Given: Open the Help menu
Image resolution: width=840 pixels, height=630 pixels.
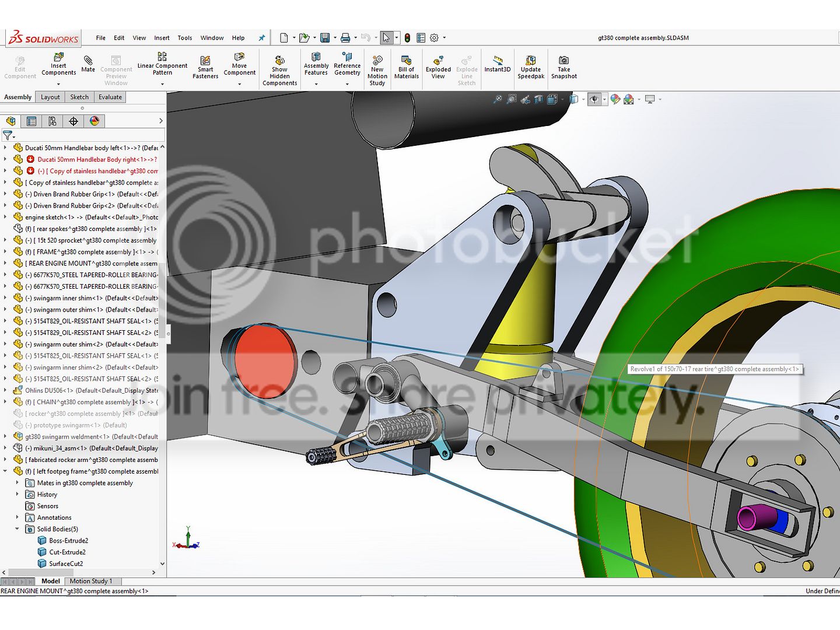Looking at the screenshot, I should click(238, 38).
